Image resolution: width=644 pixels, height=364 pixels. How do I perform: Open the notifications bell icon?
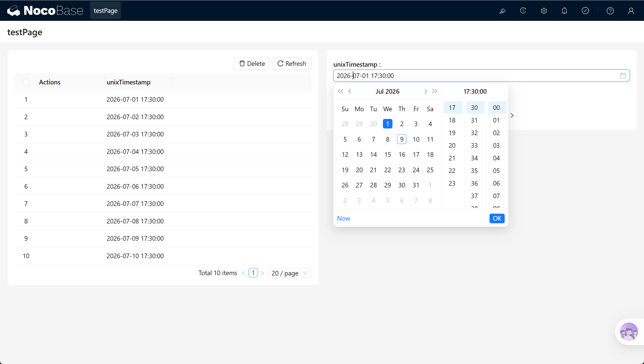pos(564,11)
